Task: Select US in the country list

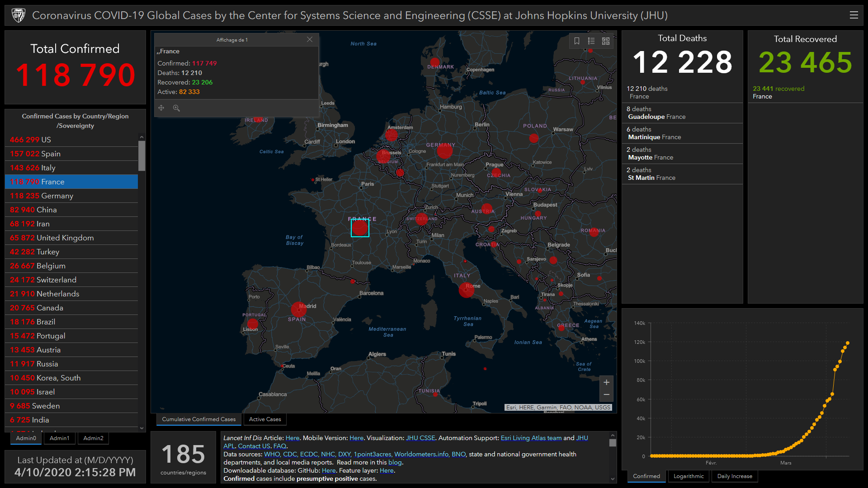Action: [71, 140]
